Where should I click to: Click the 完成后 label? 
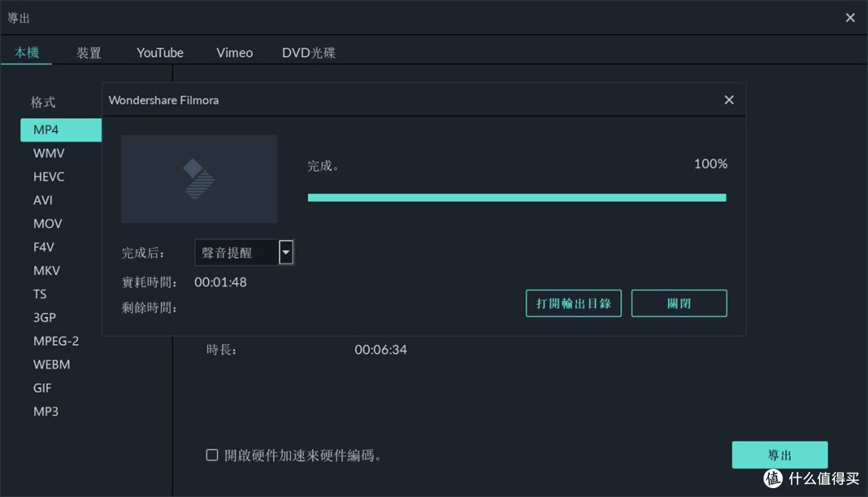(x=143, y=253)
